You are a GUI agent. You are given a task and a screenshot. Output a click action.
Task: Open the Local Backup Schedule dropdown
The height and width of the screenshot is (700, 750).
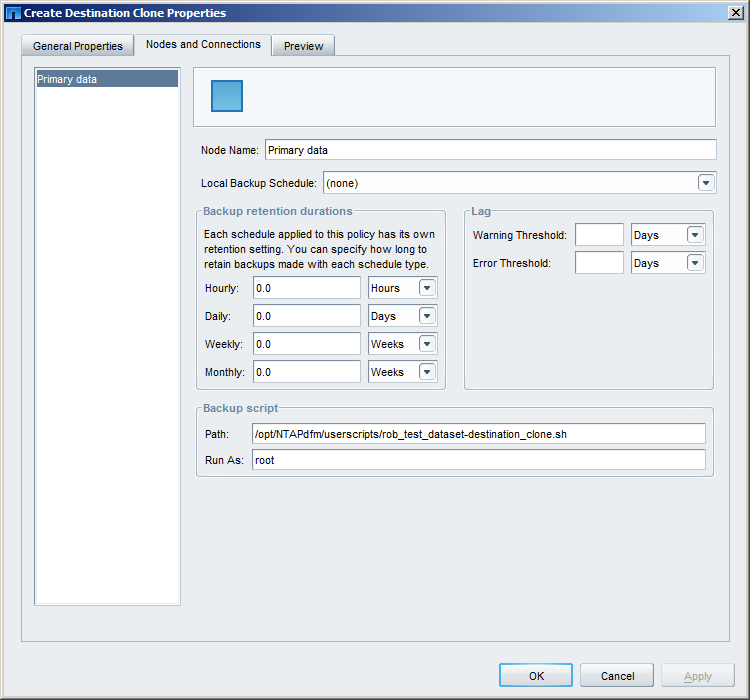click(519, 183)
